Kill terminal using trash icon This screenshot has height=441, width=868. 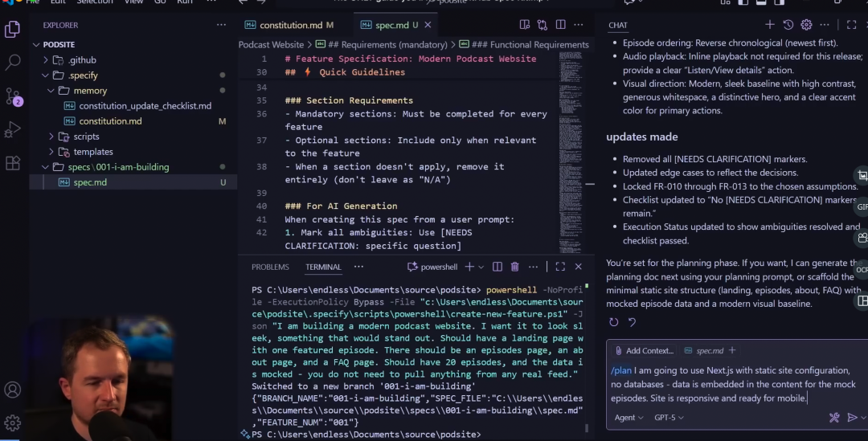click(515, 267)
